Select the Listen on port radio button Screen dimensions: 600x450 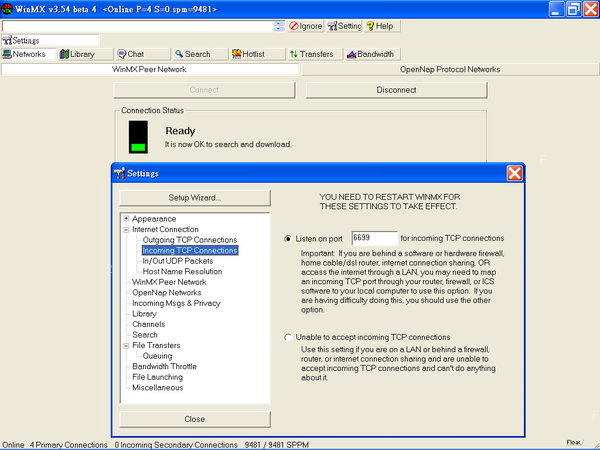pos(288,239)
